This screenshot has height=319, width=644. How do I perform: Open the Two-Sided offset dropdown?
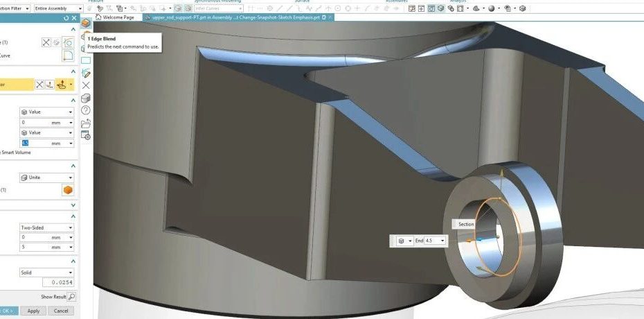47,227
